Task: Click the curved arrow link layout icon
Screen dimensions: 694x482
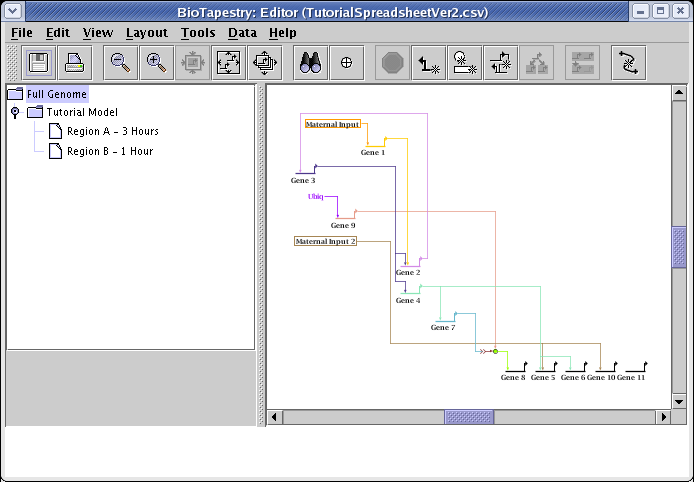Action: coord(628,62)
